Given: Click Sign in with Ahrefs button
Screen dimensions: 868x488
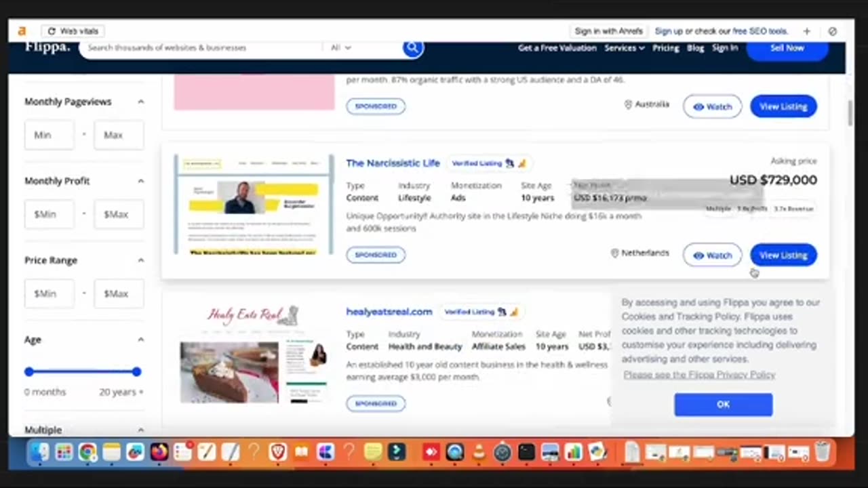Looking at the screenshot, I should 609,31.
